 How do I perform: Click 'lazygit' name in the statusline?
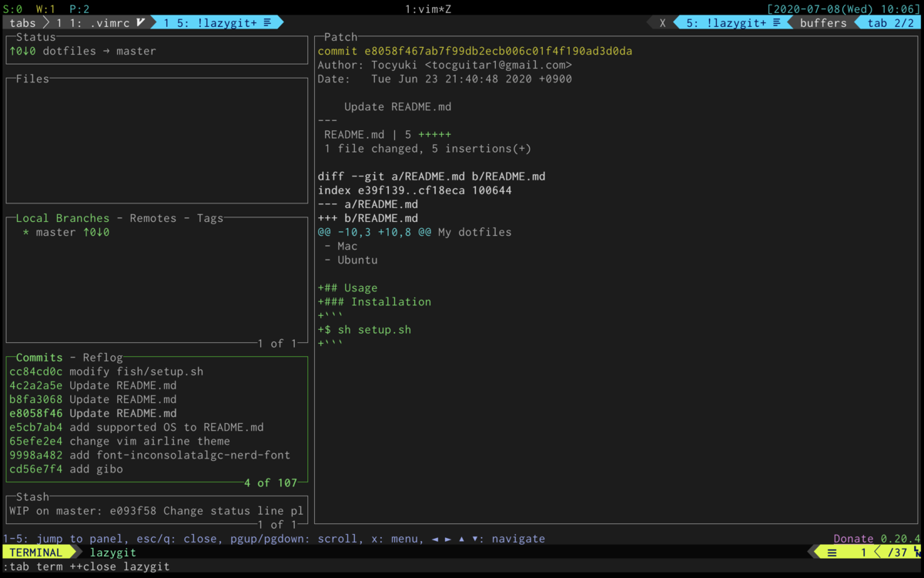coord(113,553)
